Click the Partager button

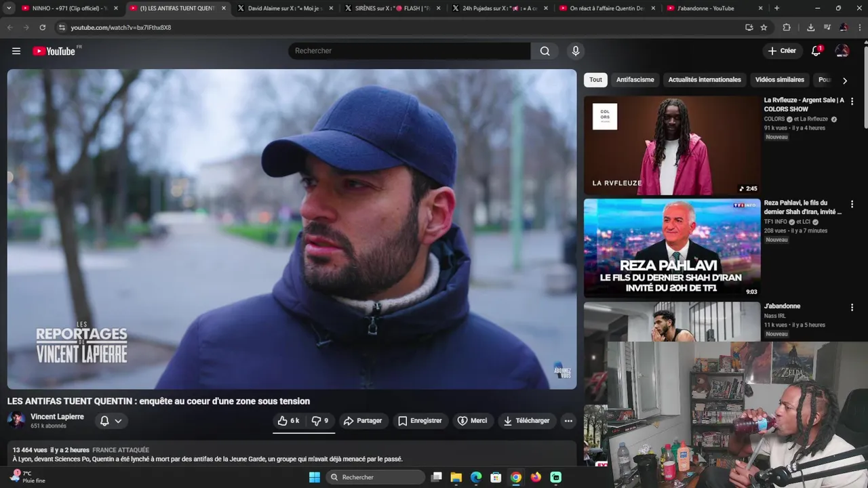tap(363, 421)
